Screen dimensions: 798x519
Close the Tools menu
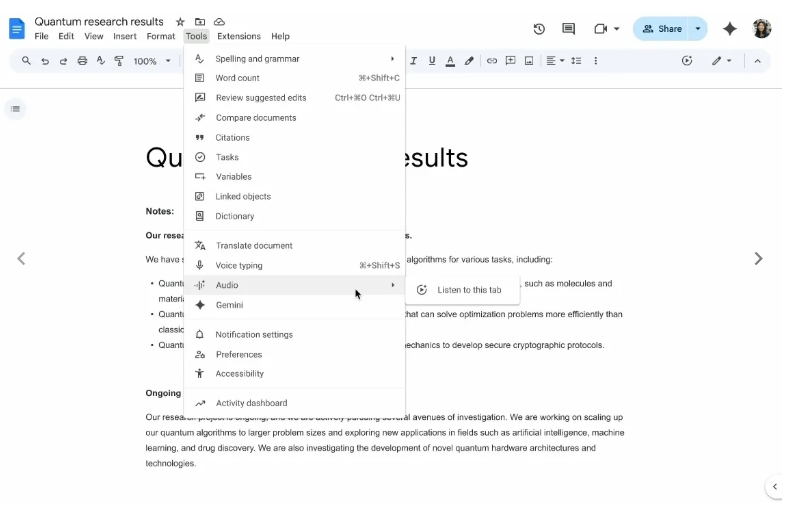click(196, 36)
